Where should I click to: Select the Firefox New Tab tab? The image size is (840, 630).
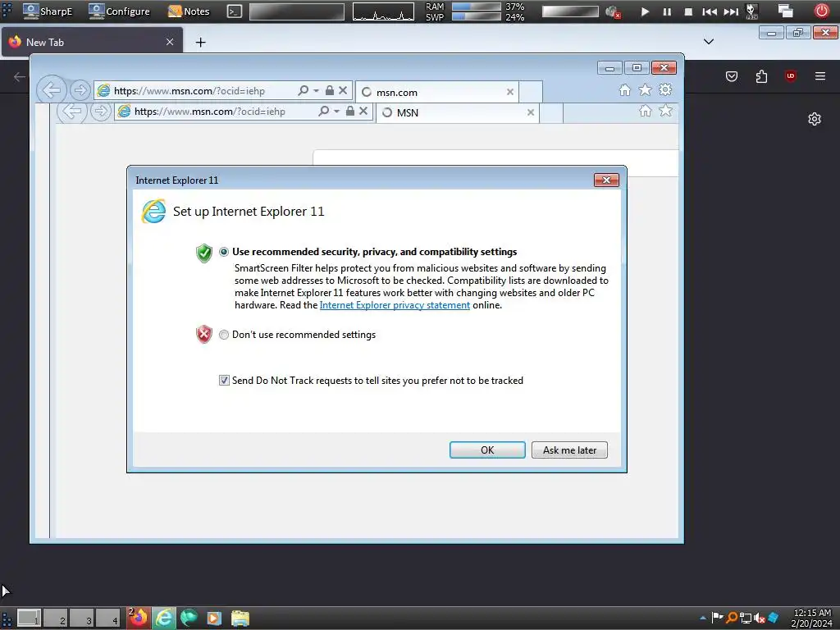tap(92, 42)
